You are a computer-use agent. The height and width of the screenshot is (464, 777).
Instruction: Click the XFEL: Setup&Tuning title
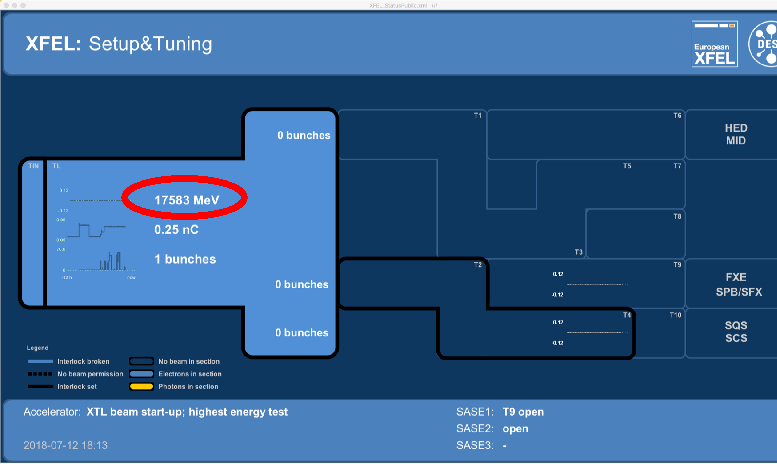(119, 44)
